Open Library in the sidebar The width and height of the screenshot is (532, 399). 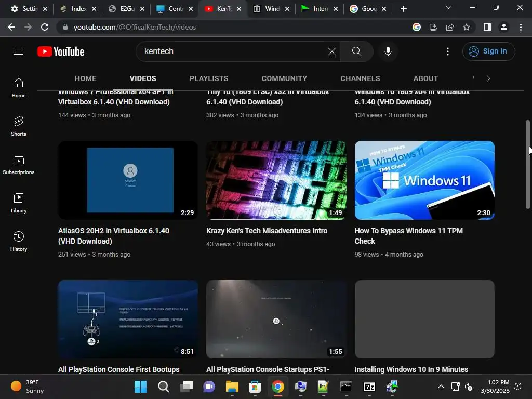click(x=19, y=203)
